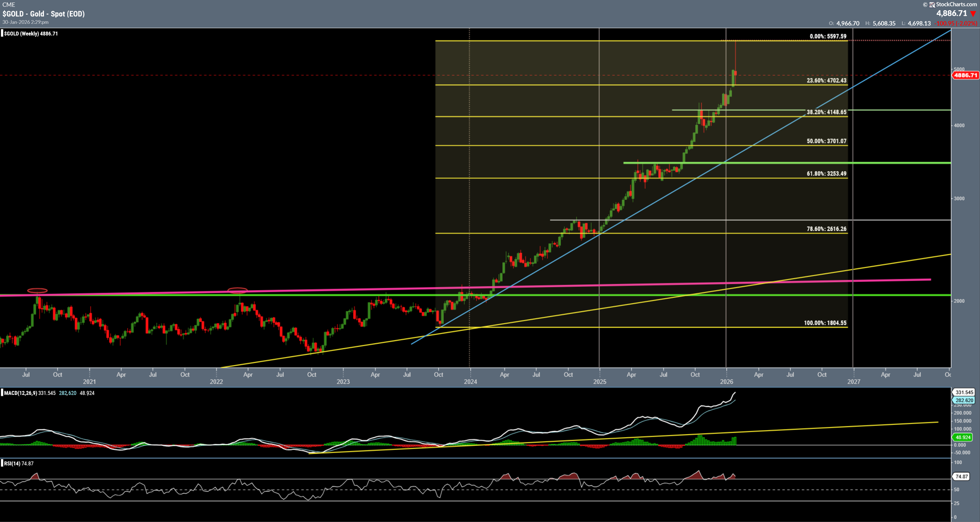Click the "0.00%: 5597.59" Fibonacci label
Image resolution: width=980 pixels, height=522 pixels.
828,36
